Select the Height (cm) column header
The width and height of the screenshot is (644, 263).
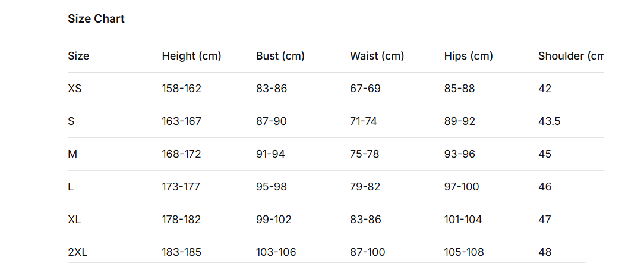(191, 57)
